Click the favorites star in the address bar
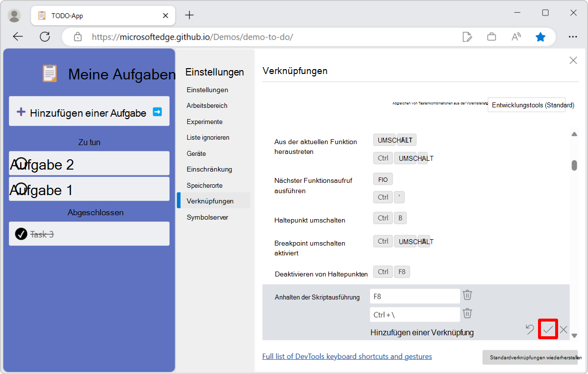 tap(540, 36)
